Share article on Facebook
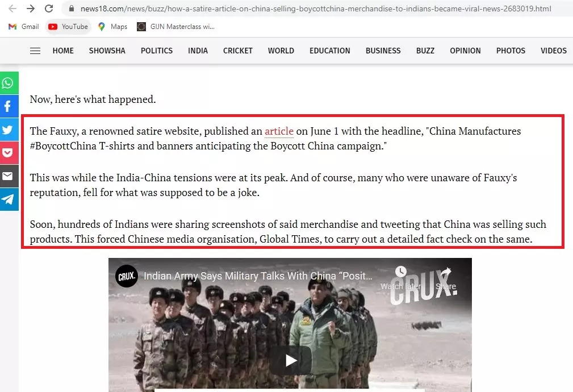This screenshot has width=573, height=392. [9, 106]
